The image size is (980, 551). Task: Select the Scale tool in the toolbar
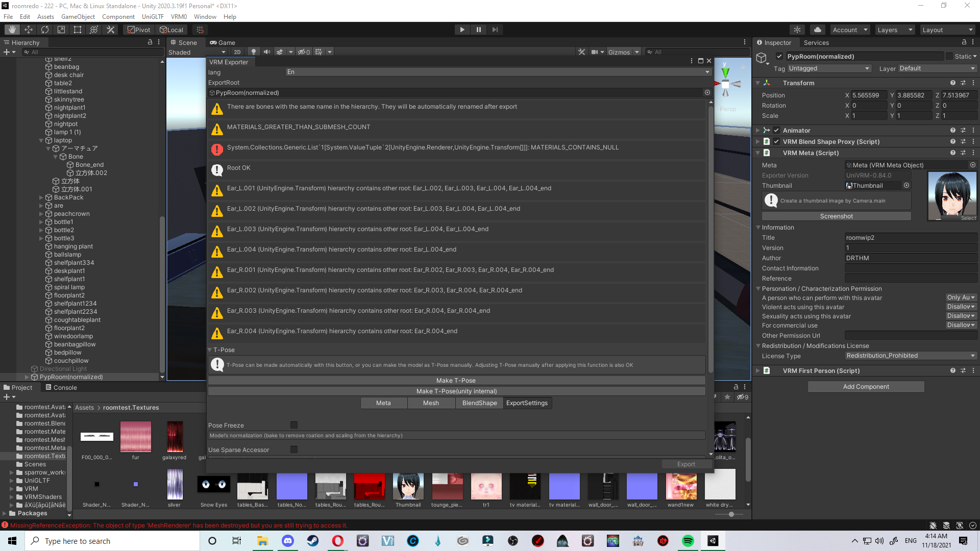point(61,29)
